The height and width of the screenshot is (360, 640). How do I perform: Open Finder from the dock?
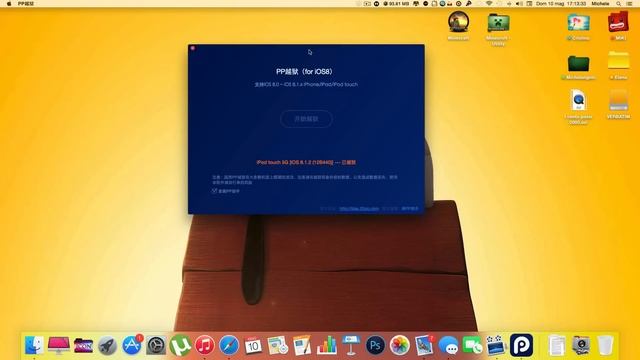coord(34,345)
